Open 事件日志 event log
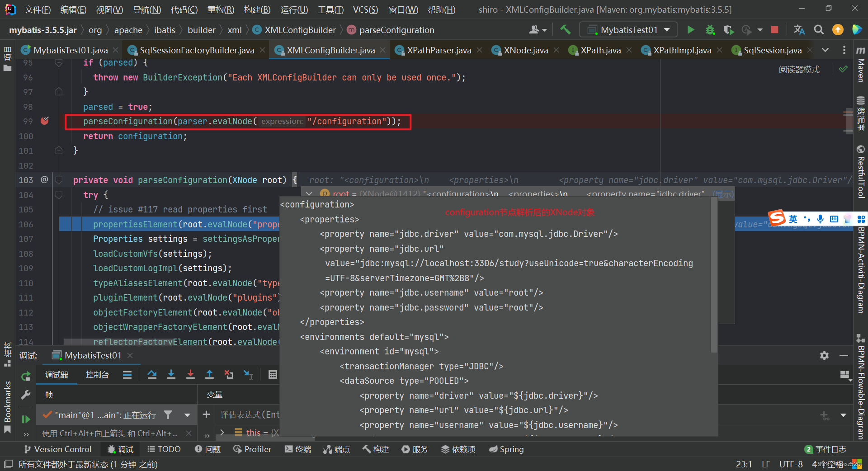868x471 pixels. (826, 449)
